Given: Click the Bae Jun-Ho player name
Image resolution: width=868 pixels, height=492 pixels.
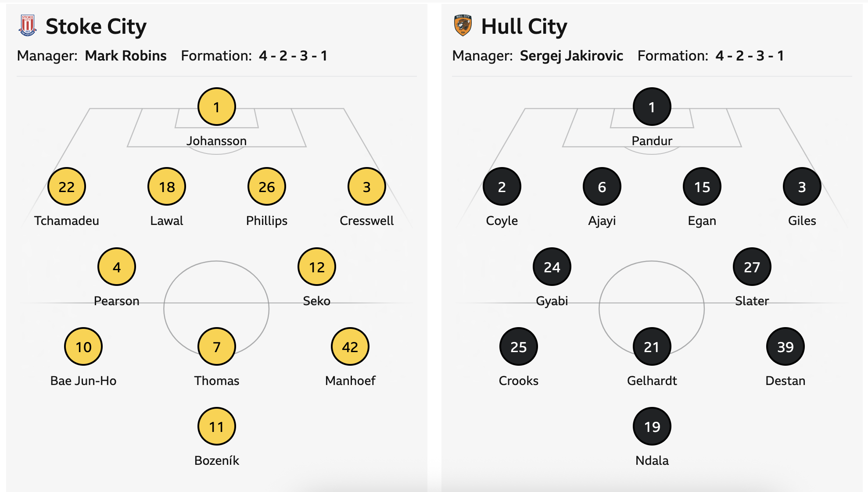Looking at the screenshot, I should (83, 381).
